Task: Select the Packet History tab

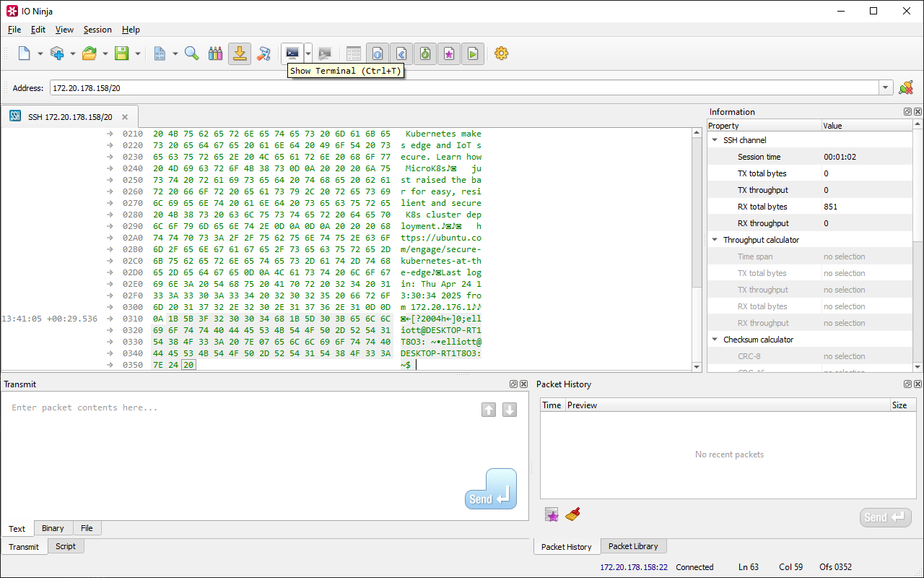Action: click(567, 547)
